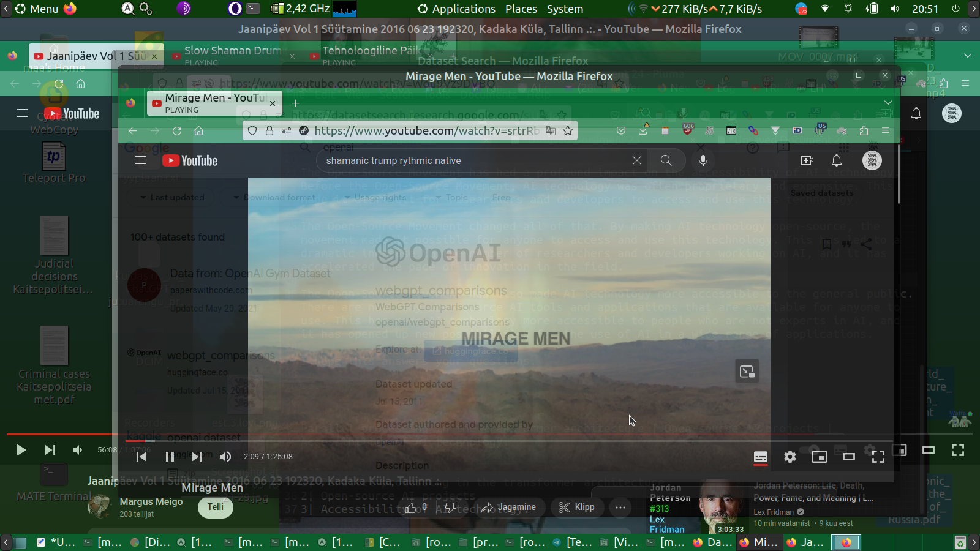This screenshot has width=980, height=551.
Task: Switch to 'Tehnoloogiline Päik' tab in back window
Action: 371,56
